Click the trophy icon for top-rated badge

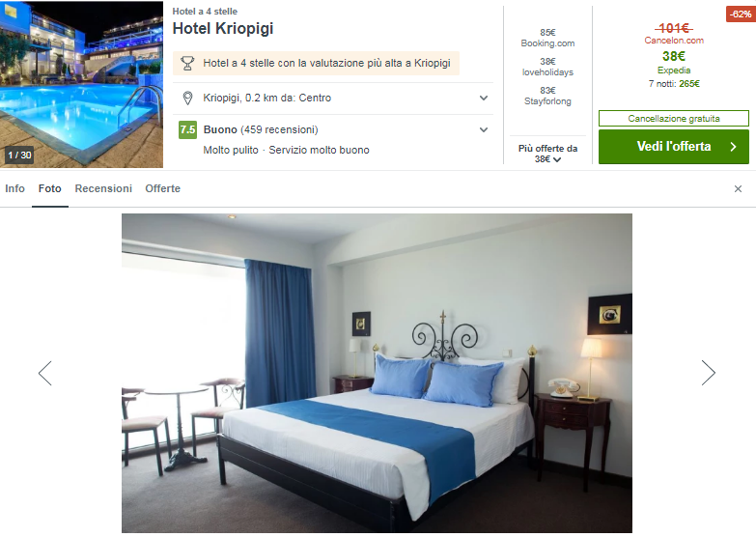pos(187,63)
